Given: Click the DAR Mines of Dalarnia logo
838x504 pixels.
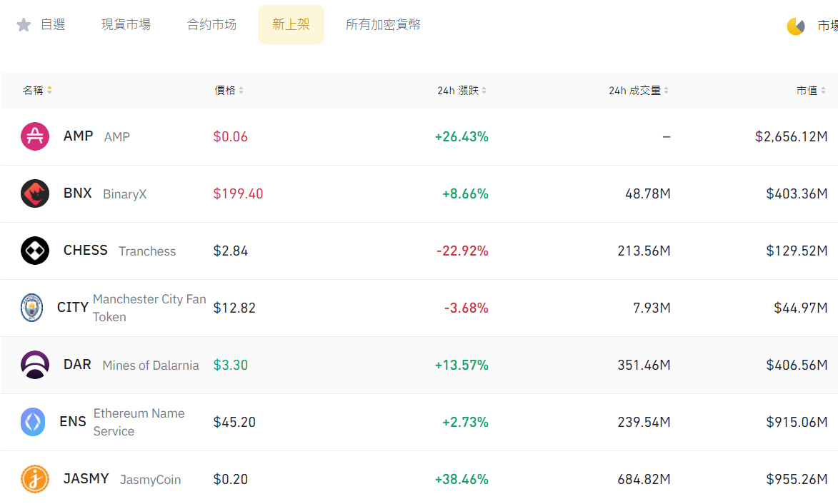Looking at the screenshot, I should coord(35,365).
